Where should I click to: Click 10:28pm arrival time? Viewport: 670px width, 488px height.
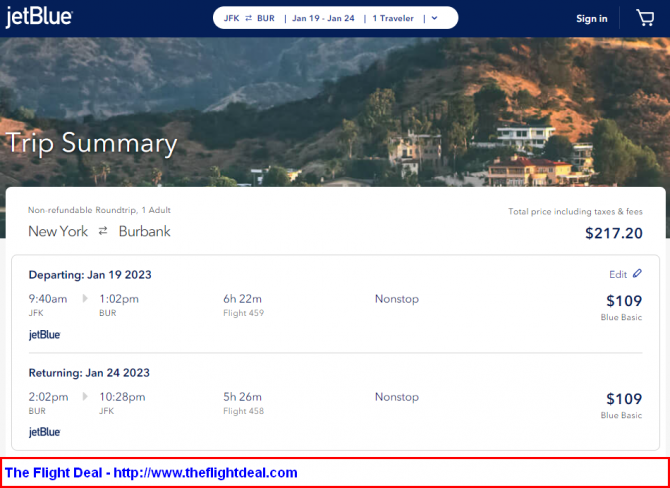[x=123, y=397]
